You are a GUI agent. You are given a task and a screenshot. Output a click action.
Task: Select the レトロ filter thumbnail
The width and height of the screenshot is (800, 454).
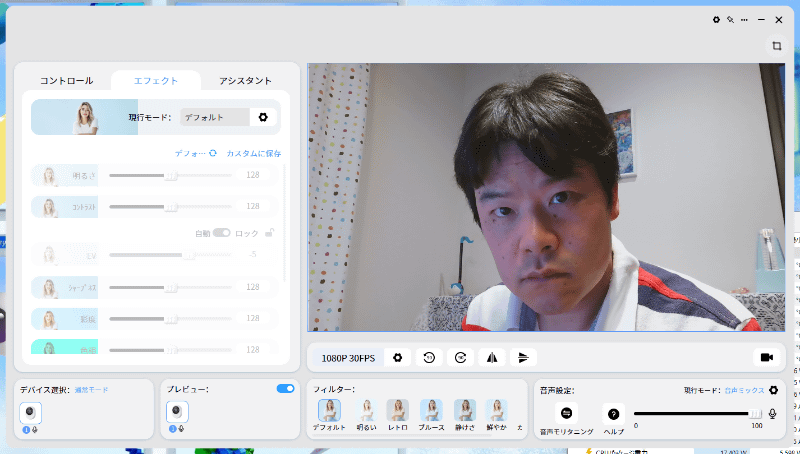click(x=397, y=410)
